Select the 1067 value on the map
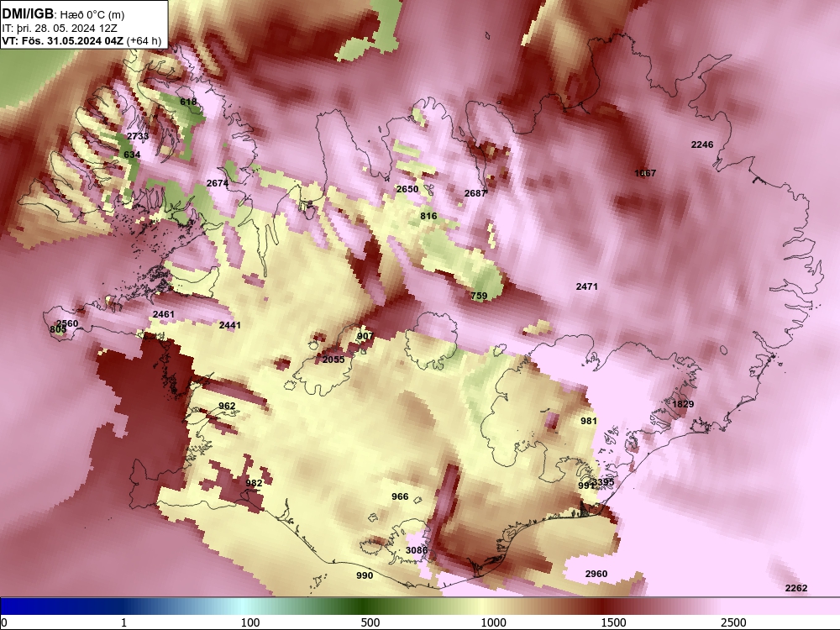840x630 pixels. [x=645, y=173]
